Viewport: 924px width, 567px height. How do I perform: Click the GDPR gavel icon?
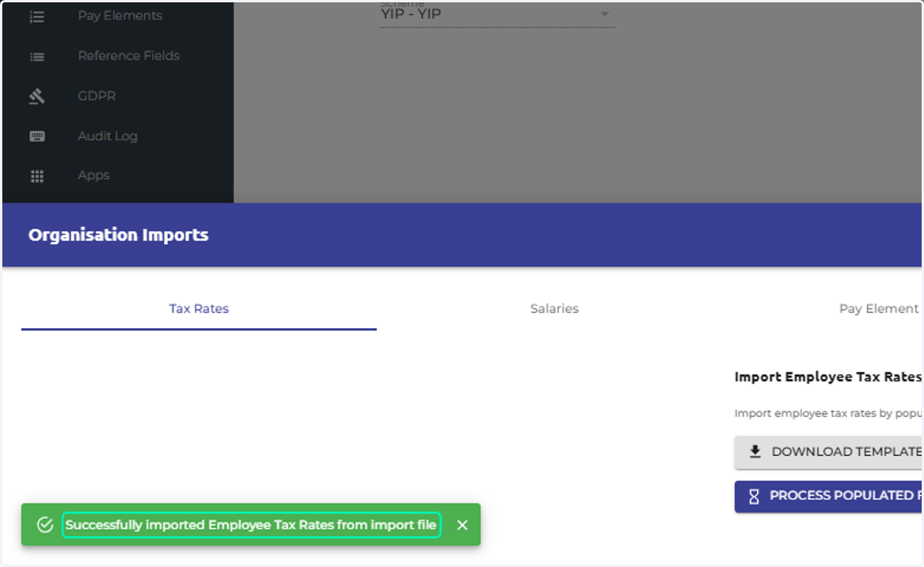37,96
